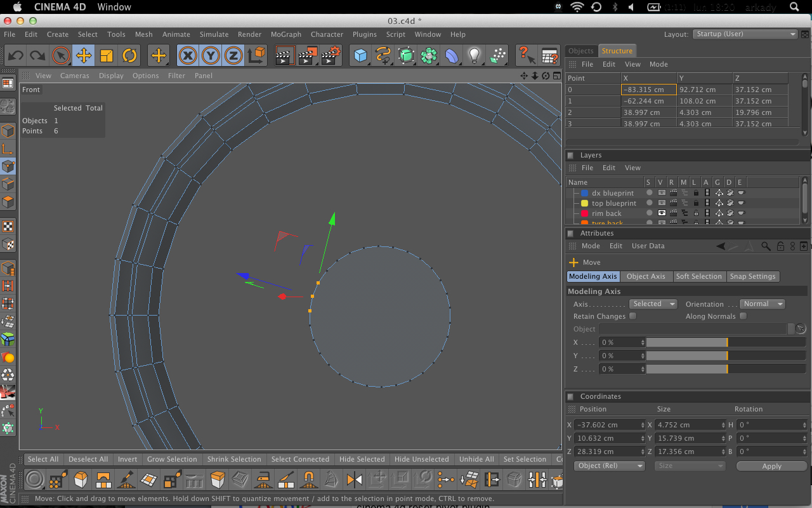812x508 pixels.
Task: Toggle visibility of rim back layer
Action: tap(662, 213)
